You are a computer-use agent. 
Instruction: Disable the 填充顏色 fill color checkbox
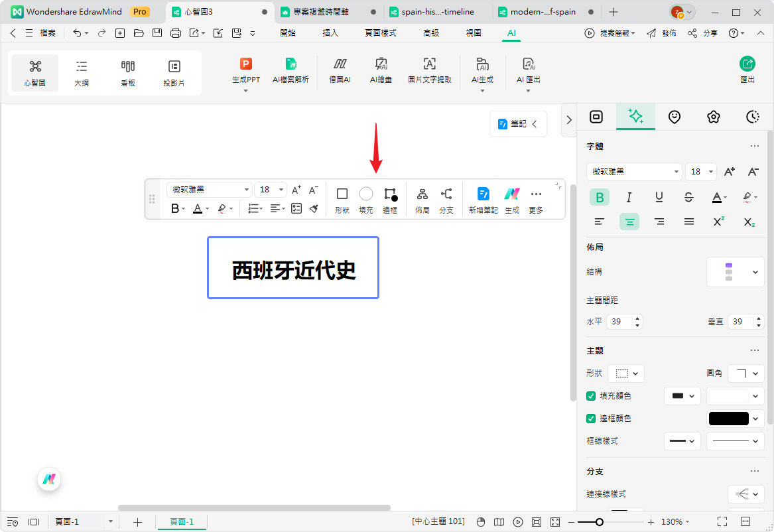coord(590,395)
